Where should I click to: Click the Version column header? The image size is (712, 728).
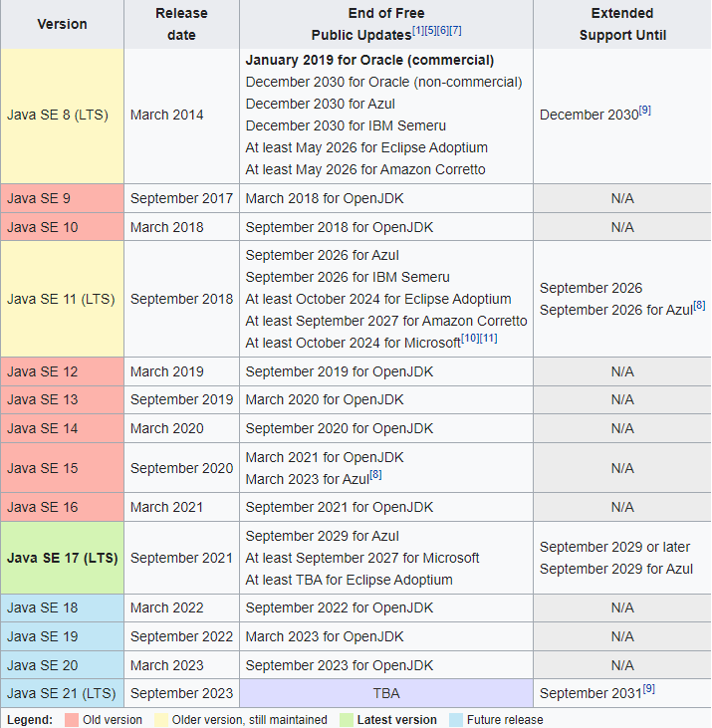pos(62,24)
